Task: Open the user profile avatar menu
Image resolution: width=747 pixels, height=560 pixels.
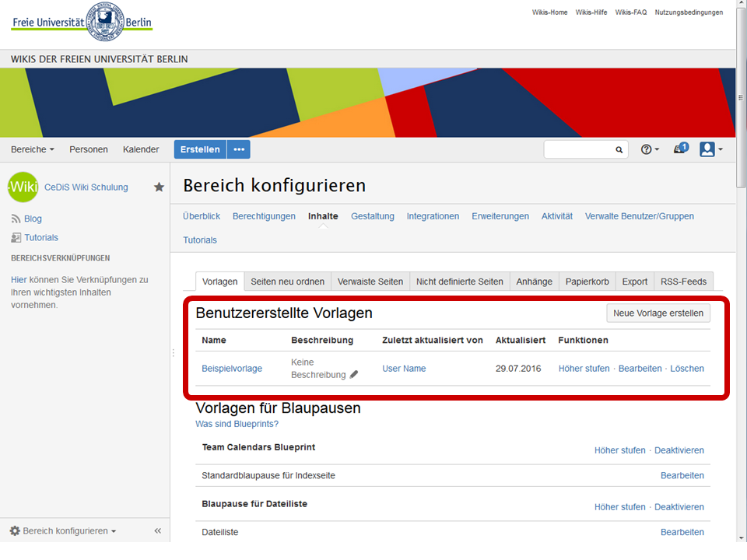Action: coord(710,149)
